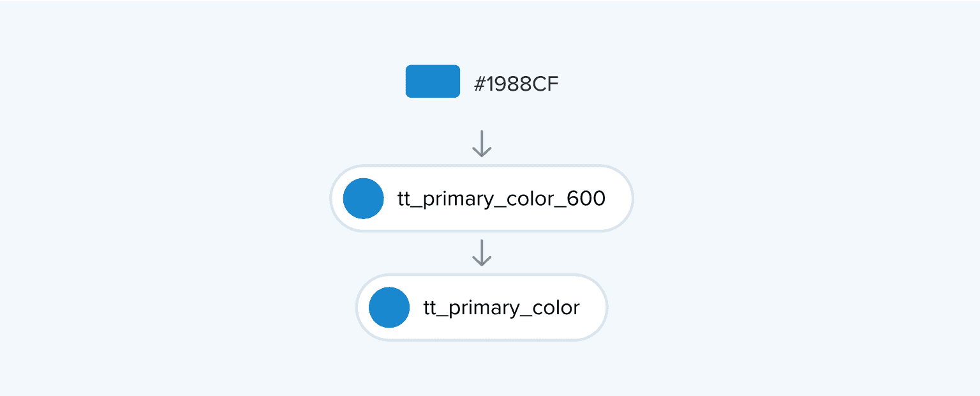Viewport: 980px width, 396px height.
Task: Click the down arrow pointing to tt_primary_color_600
Action: click(x=482, y=144)
